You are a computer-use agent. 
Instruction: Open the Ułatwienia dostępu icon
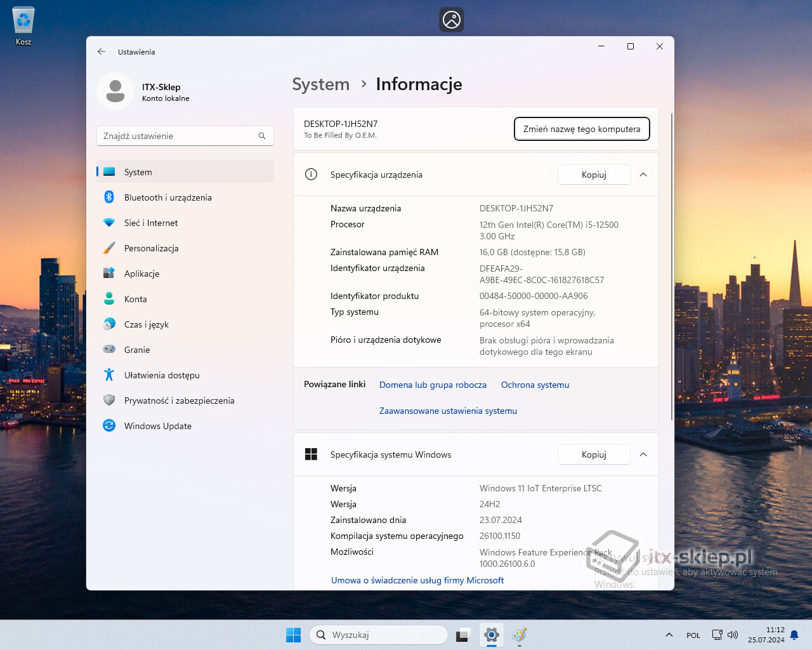coord(109,375)
